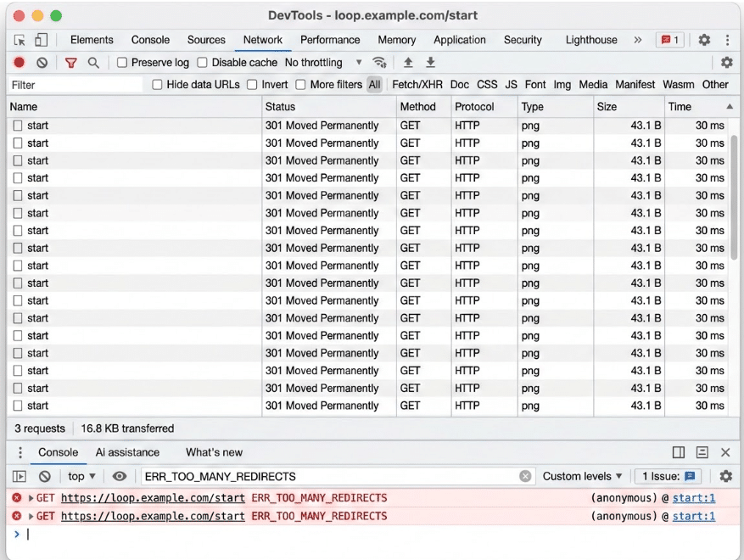744x560 pixels.
Task: Open What's new drawer tab
Action: [214, 452]
